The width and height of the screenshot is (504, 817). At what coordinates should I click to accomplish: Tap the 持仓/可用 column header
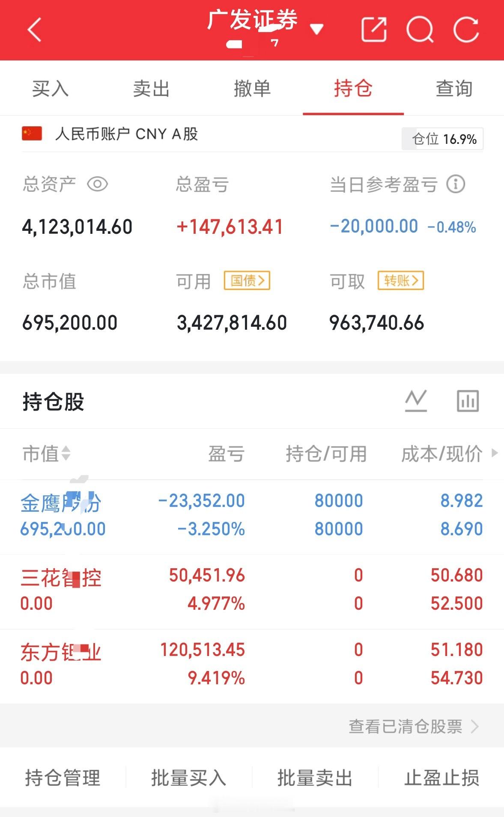click(326, 453)
